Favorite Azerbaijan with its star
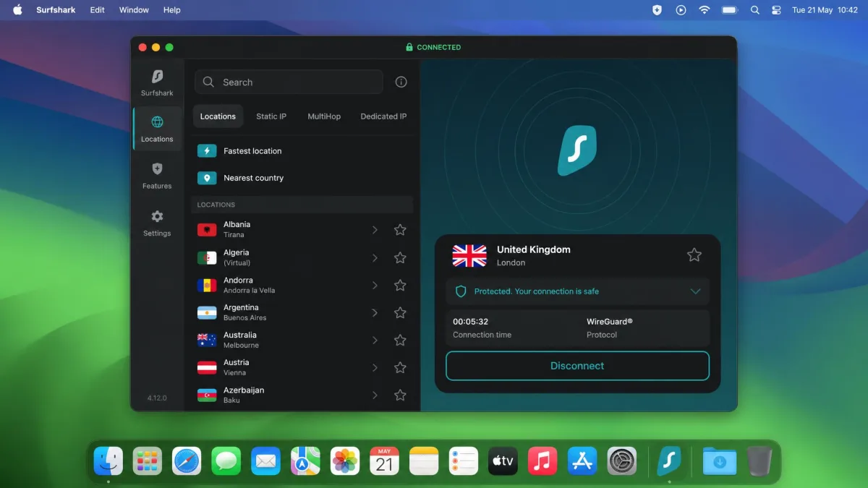This screenshot has width=868, height=488. point(400,395)
